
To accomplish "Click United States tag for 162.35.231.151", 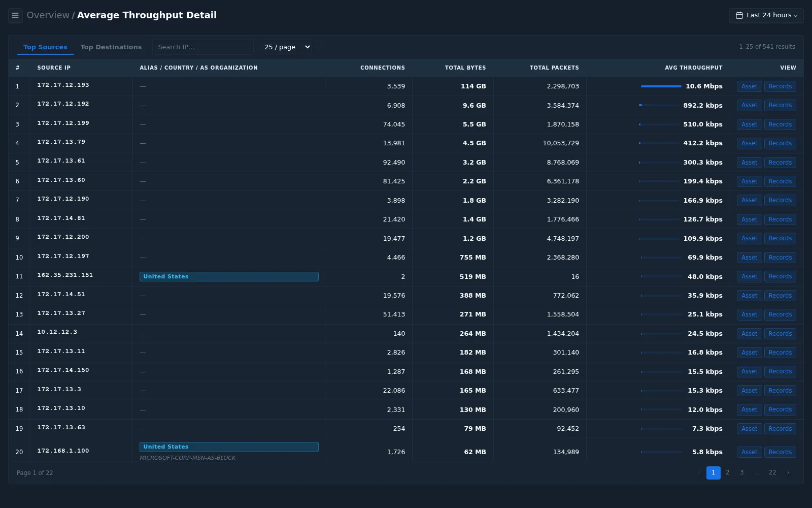I will [x=229, y=276].
